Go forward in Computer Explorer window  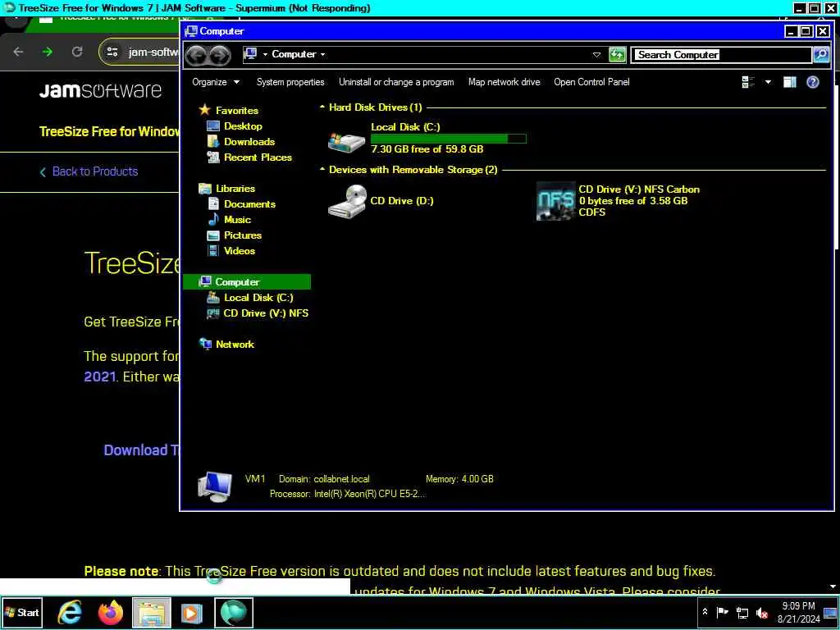click(220, 55)
